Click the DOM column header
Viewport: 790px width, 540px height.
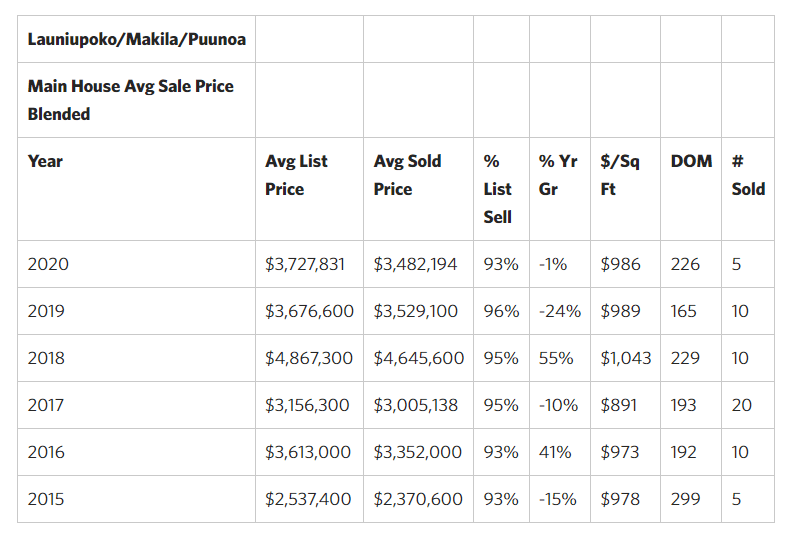[691, 161]
